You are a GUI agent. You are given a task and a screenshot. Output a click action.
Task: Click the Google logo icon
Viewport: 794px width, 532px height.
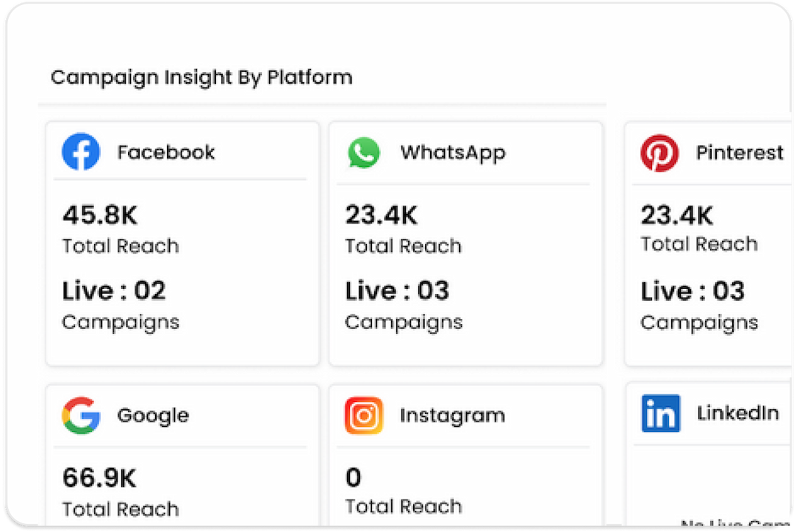coord(81,415)
